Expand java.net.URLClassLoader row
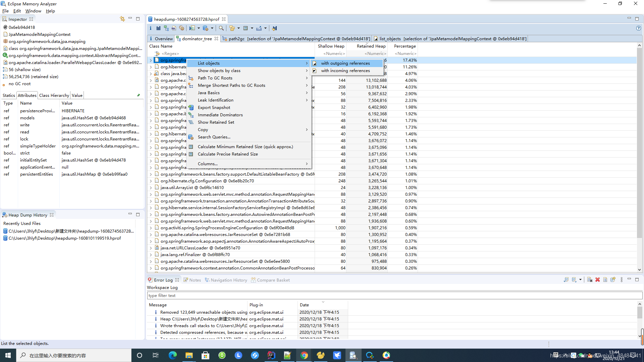 click(x=151, y=248)
